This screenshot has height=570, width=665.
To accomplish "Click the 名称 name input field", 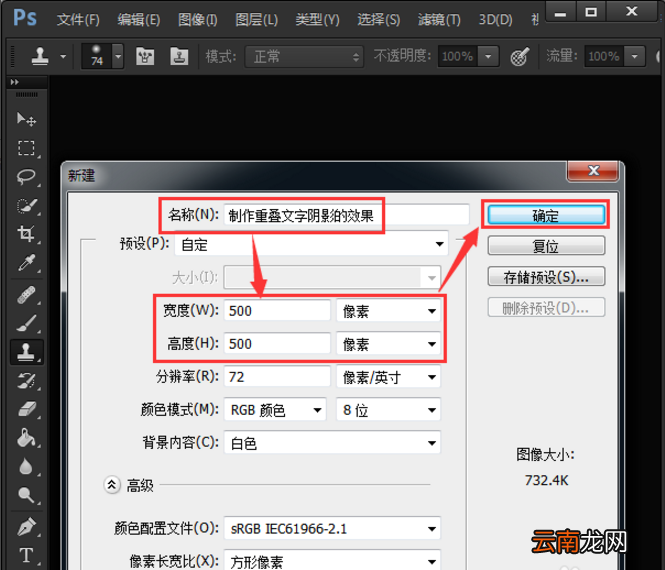I will click(346, 215).
